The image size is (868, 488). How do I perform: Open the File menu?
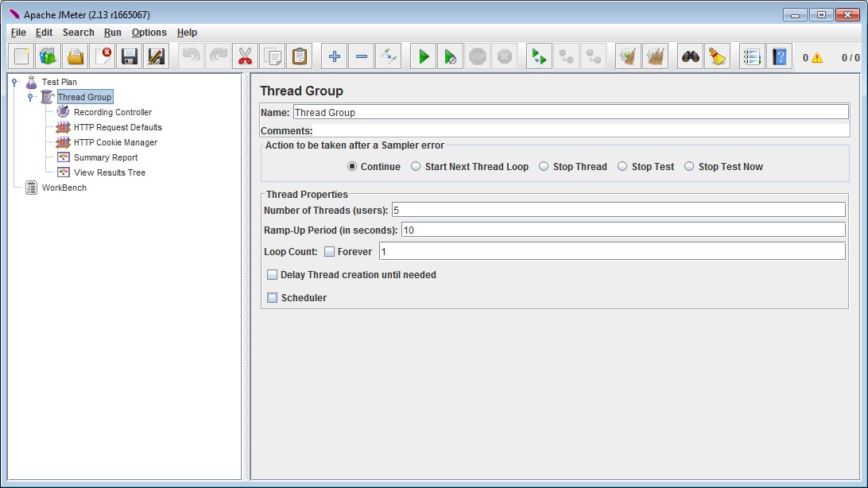(x=18, y=33)
